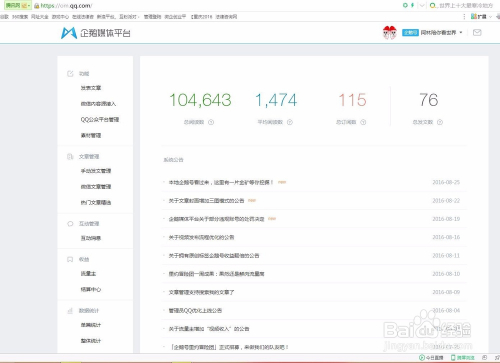The height and width of the screenshot is (363, 500).
Task: Click the 文章管理 section document icon
Action: pos(70,156)
